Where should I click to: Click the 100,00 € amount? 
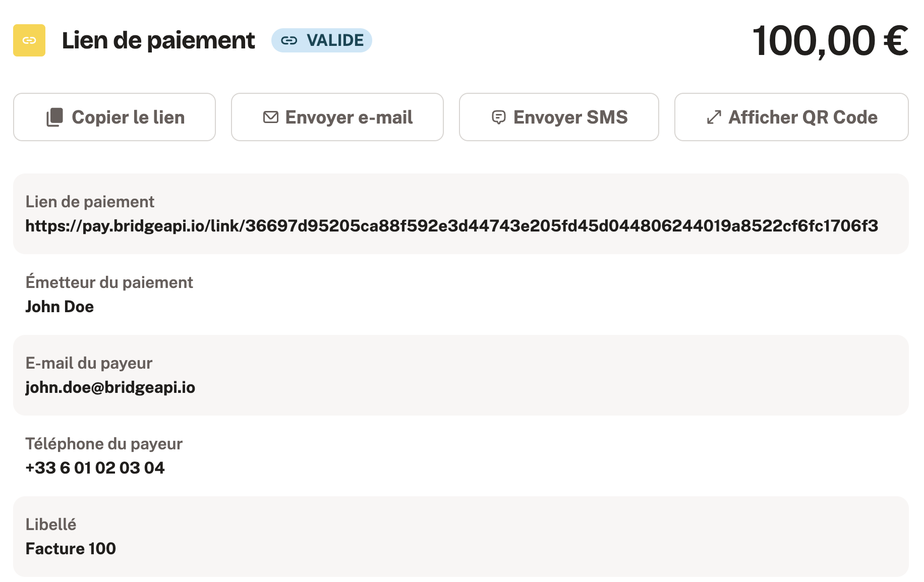[830, 40]
